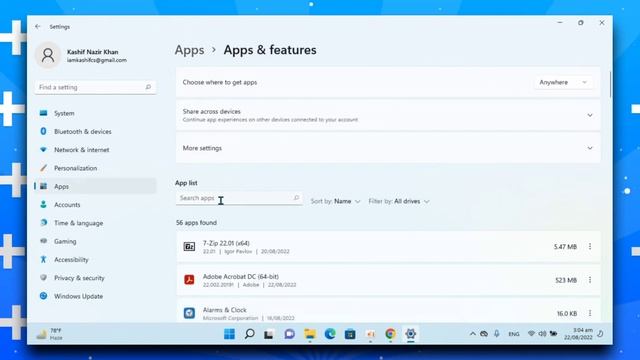Click the Adobe Acrobat DC app icon
The image size is (640, 360).
coord(189,280)
